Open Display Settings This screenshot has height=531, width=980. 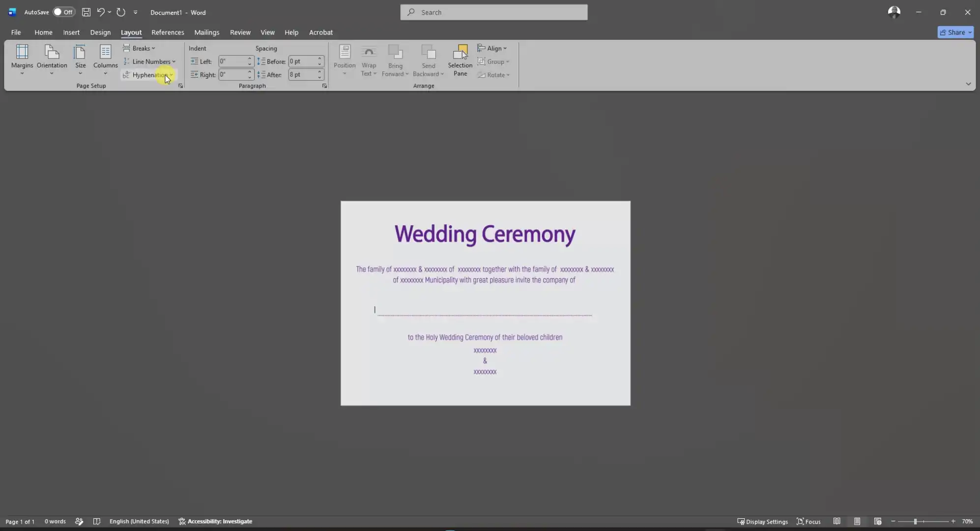(762, 522)
